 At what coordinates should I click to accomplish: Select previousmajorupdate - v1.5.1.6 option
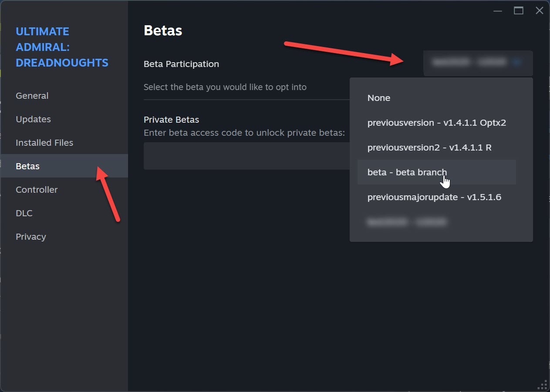pos(437,197)
